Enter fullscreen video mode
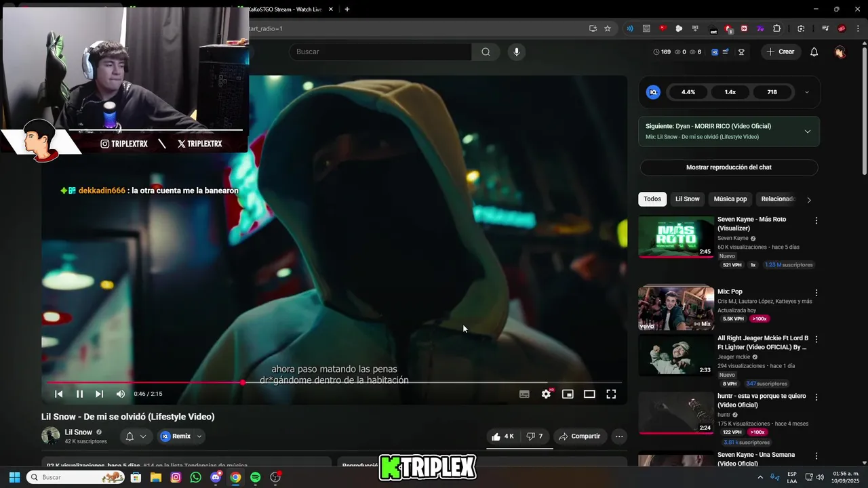The image size is (868, 488). [x=611, y=394]
